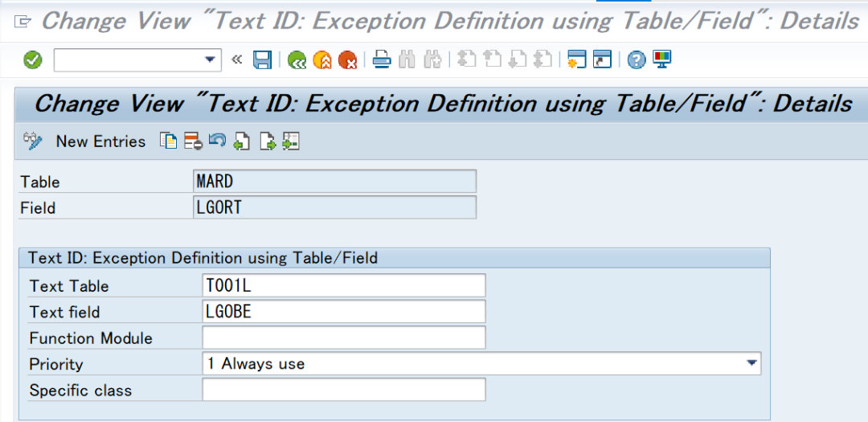Click the Text field input with LGOBE
The image size is (868, 422).
(344, 311)
